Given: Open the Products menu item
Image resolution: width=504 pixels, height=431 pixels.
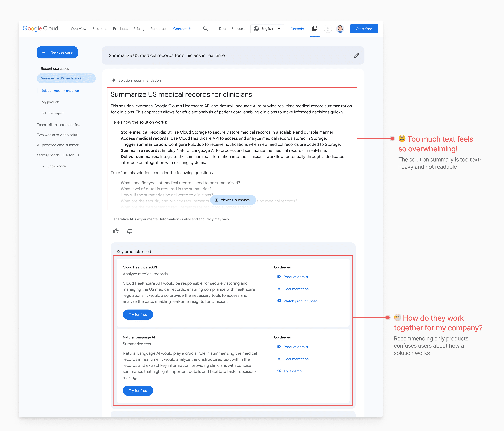Looking at the screenshot, I should tap(120, 29).
